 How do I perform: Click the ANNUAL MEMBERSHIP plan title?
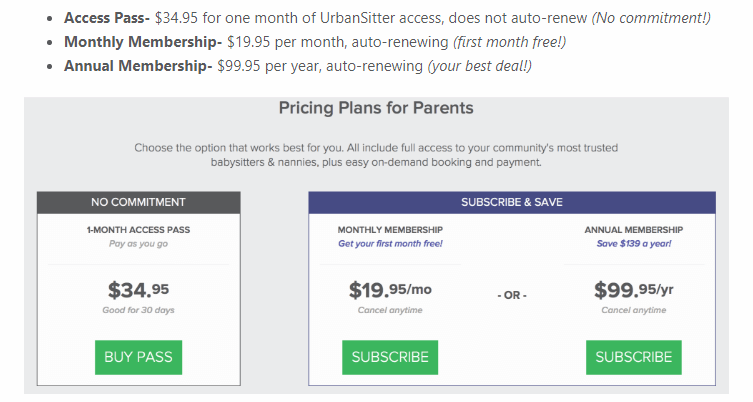click(x=633, y=230)
